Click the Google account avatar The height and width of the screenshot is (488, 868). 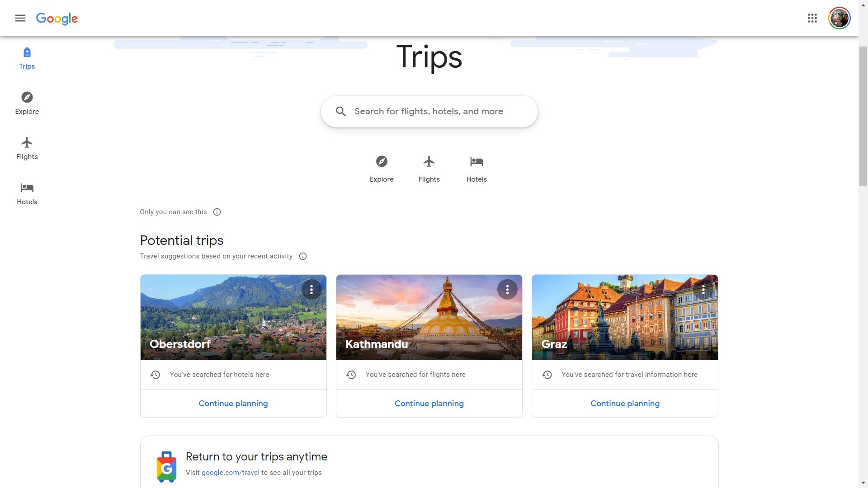click(x=839, y=18)
